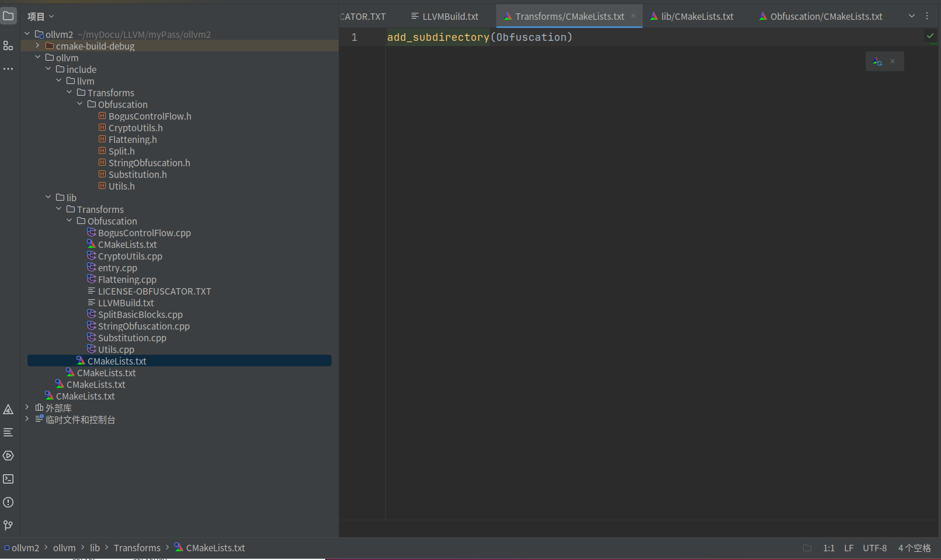Select Utils.cpp source file

click(x=116, y=349)
